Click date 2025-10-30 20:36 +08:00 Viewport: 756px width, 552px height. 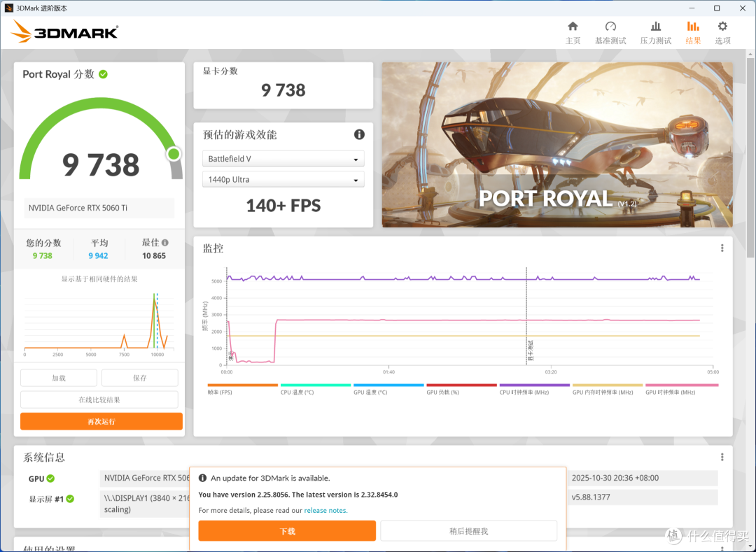click(615, 478)
